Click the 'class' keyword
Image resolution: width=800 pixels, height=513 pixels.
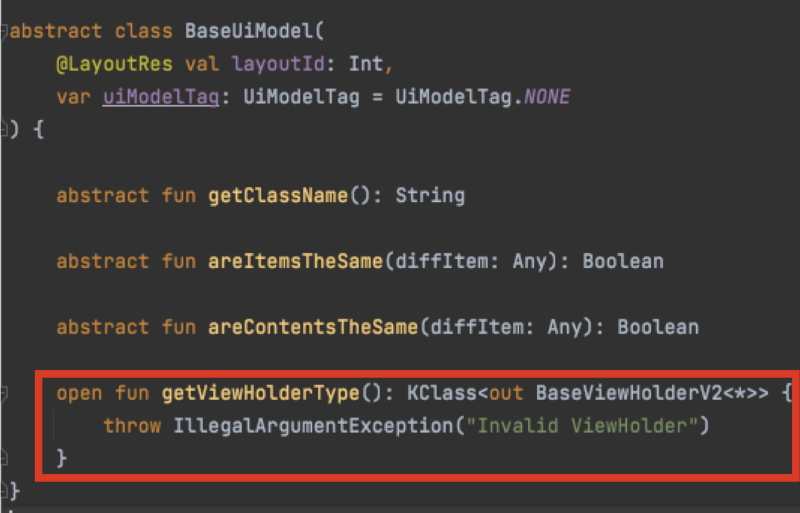143,31
